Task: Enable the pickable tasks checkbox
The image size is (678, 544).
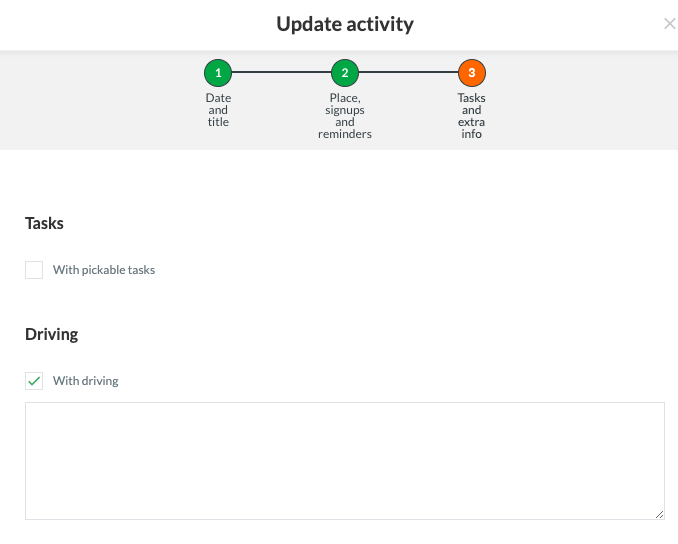Action: pos(34,270)
